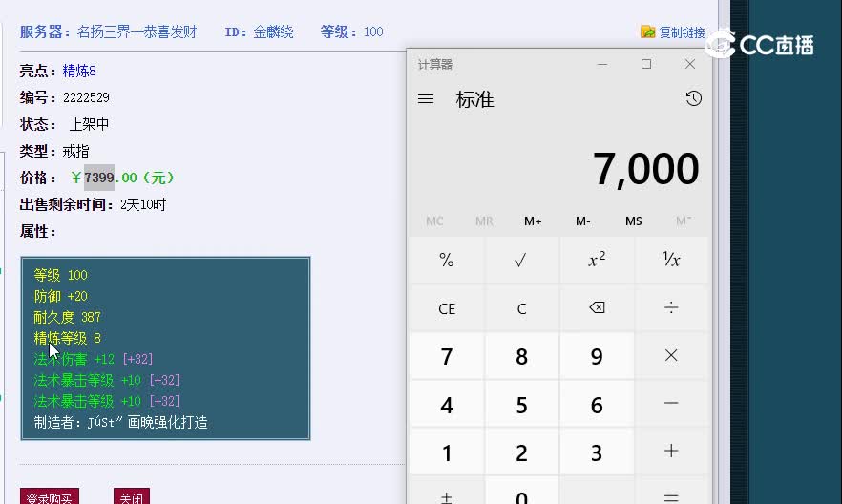Click the 精炼8 highlight link
The image size is (842, 504).
tap(79, 71)
